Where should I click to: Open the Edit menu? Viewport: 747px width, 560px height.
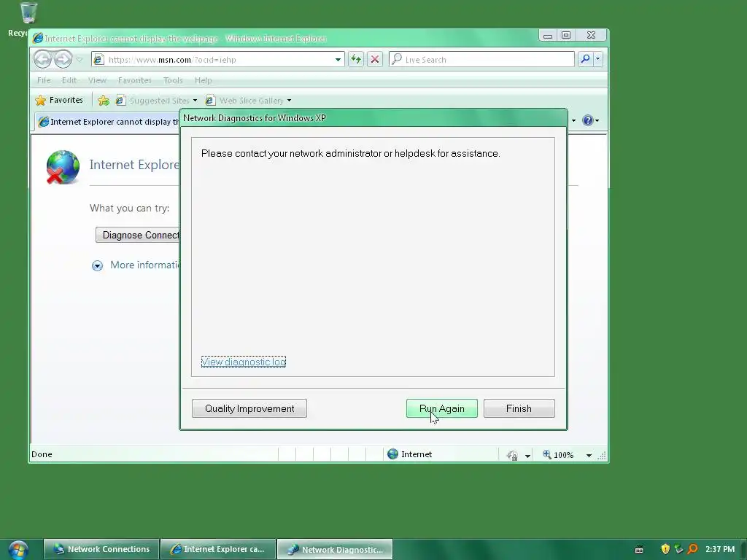tap(69, 80)
